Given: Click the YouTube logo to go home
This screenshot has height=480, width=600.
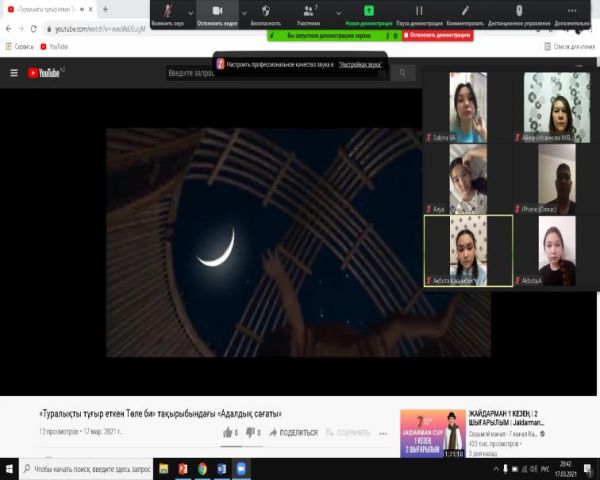Looking at the screenshot, I should tap(45, 73).
